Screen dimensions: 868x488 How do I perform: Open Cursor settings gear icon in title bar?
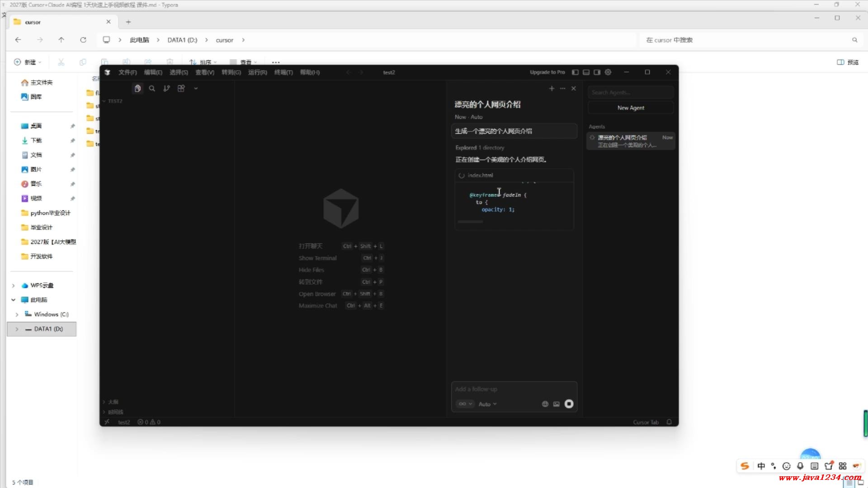tap(608, 72)
